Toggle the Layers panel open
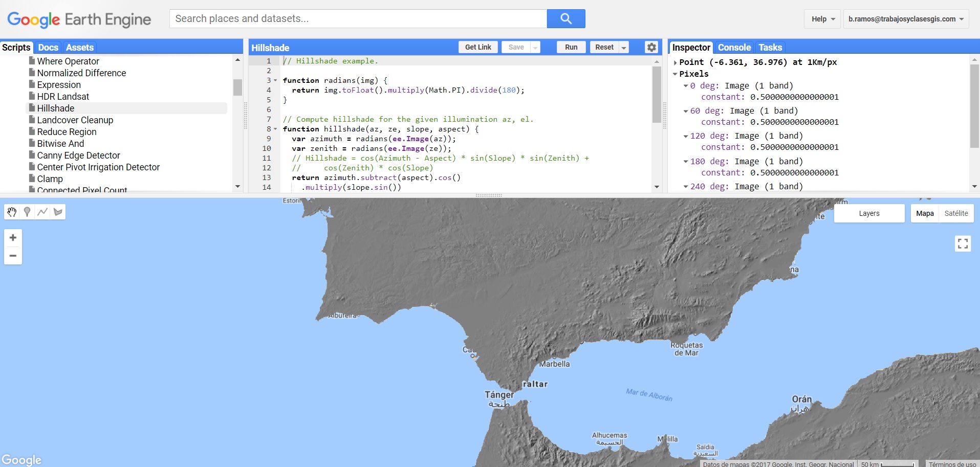Image resolution: width=980 pixels, height=467 pixels. pyautogui.click(x=869, y=213)
